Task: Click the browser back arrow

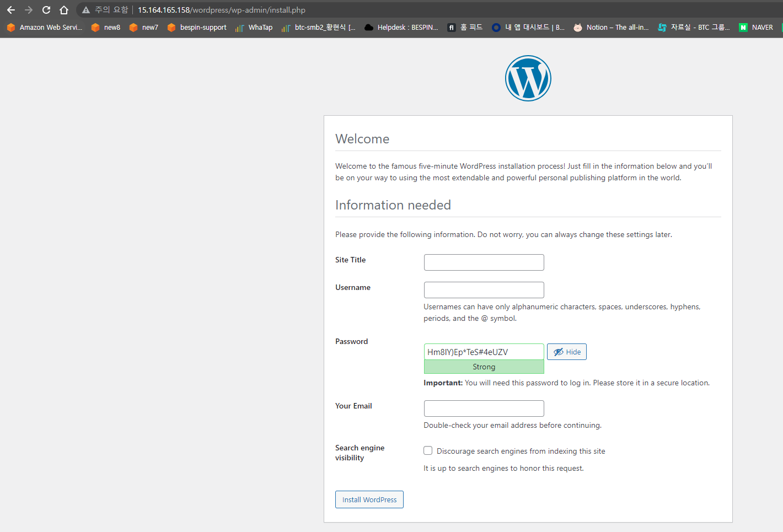Action: pyautogui.click(x=11, y=10)
